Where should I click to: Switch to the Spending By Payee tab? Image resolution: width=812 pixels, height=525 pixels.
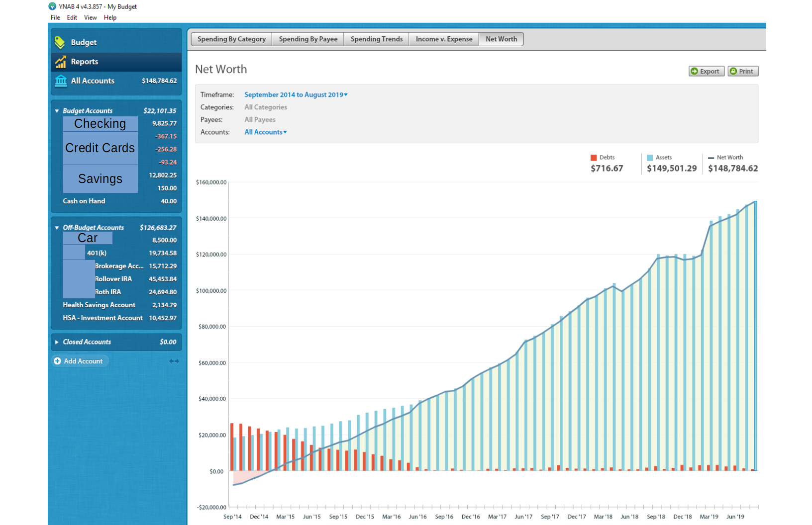tap(307, 39)
